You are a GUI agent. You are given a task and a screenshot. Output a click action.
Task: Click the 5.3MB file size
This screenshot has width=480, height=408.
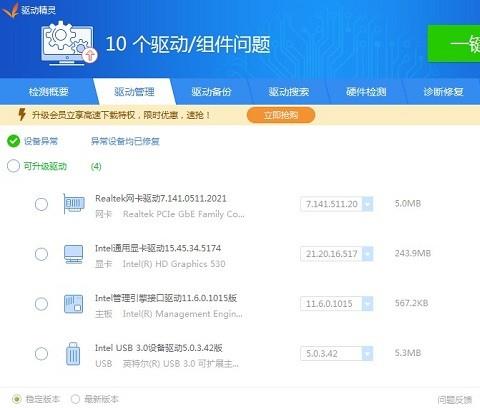pyautogui.click(x=408, y=353)
